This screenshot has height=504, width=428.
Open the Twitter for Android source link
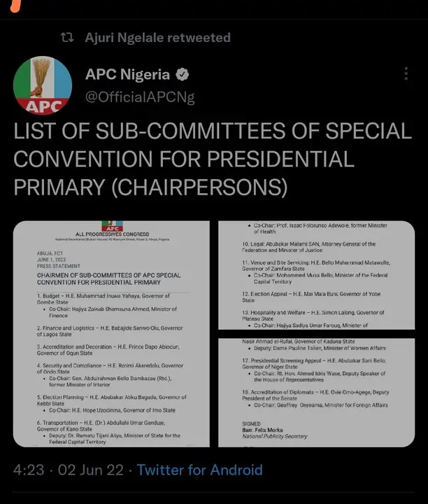click(x=200, y=470)
